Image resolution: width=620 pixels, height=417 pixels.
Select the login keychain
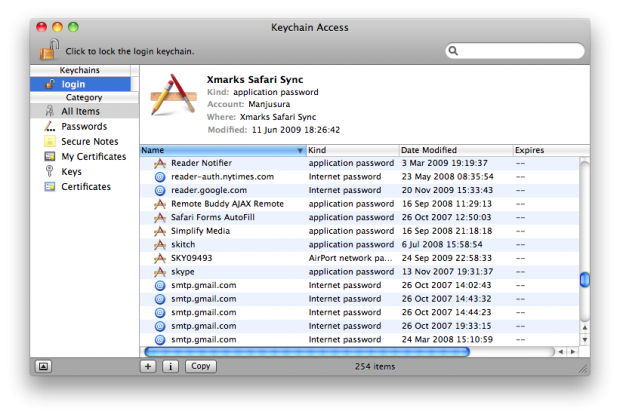point(80,84)
